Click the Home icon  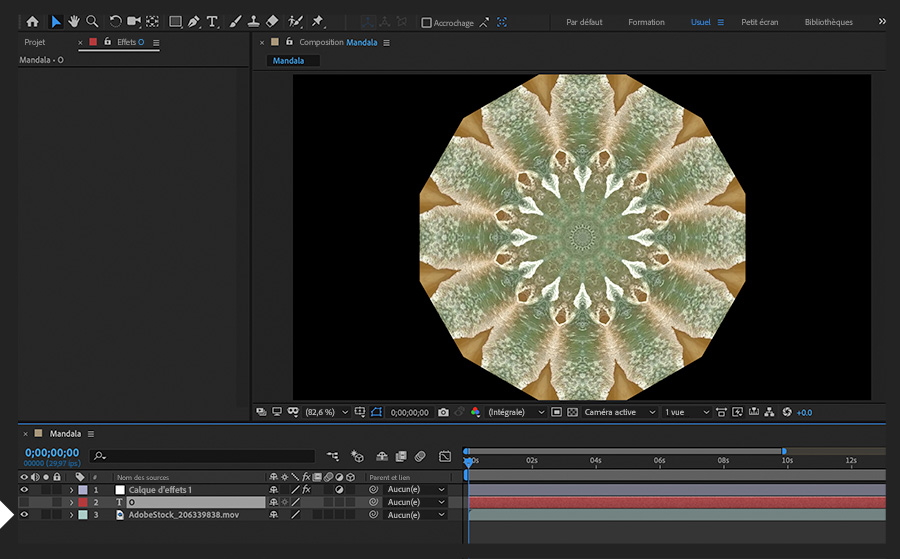32,21
